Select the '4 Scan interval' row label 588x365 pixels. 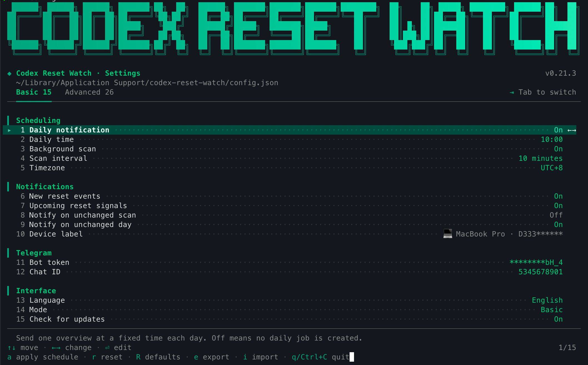point(54,159)
